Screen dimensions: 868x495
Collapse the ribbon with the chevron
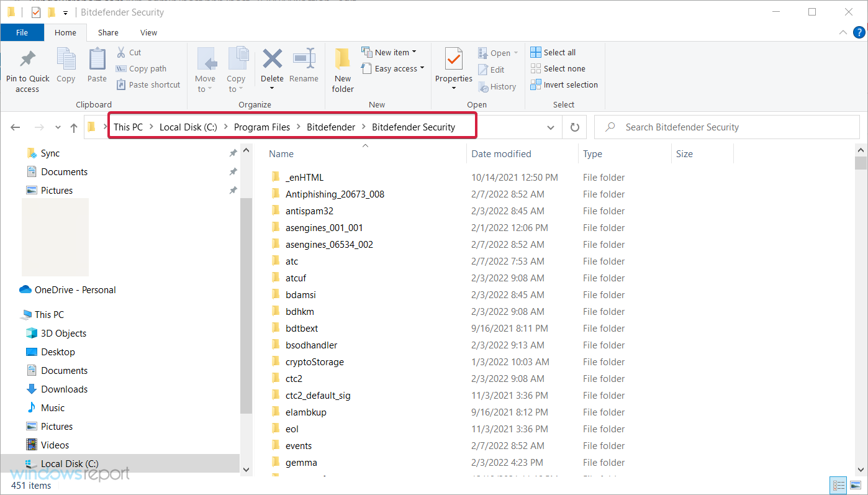click(x=843, y=32)
